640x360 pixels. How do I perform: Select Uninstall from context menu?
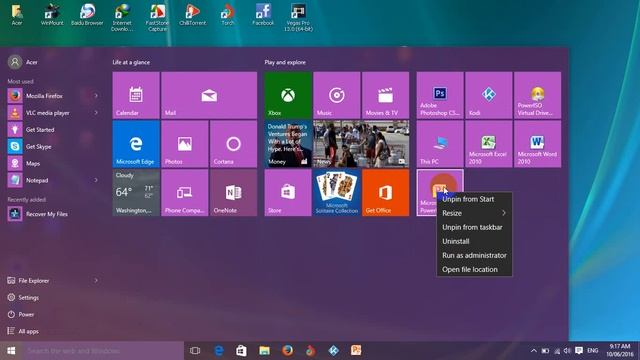(474, 241)
